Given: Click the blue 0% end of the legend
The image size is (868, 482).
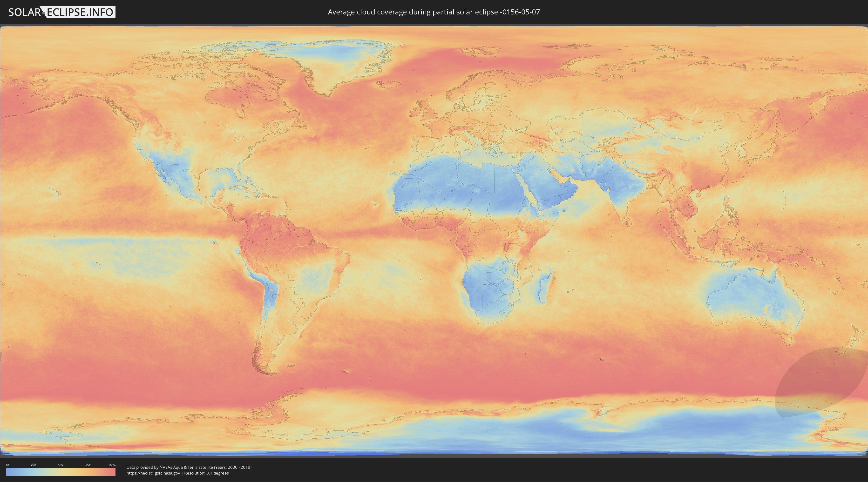Looking at the screenshot, I should click(8, 472).
